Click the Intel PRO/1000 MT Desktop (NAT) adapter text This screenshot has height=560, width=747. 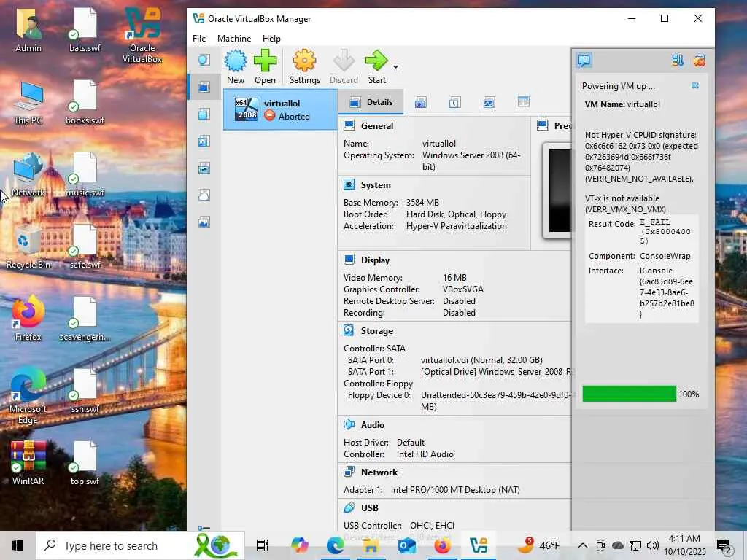click(455, 489)
